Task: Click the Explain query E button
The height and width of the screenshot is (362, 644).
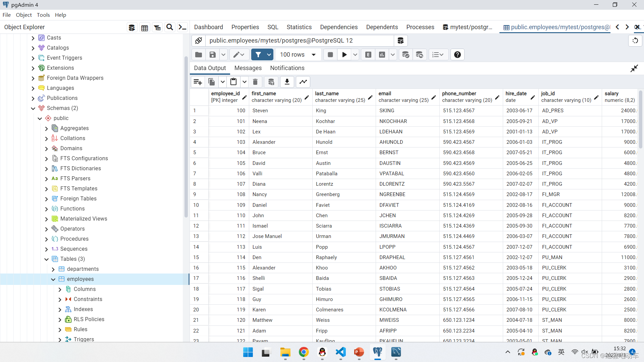Action: [x=368, y=55]
